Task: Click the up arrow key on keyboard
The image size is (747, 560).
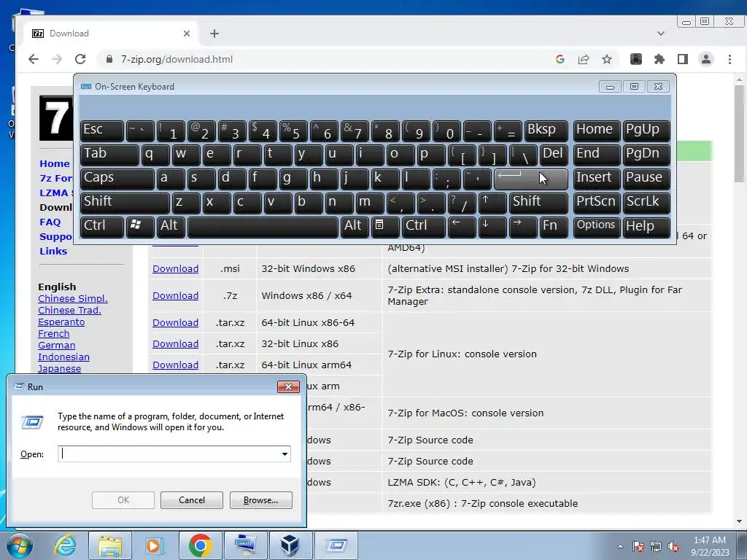Action: coord(492,203)
